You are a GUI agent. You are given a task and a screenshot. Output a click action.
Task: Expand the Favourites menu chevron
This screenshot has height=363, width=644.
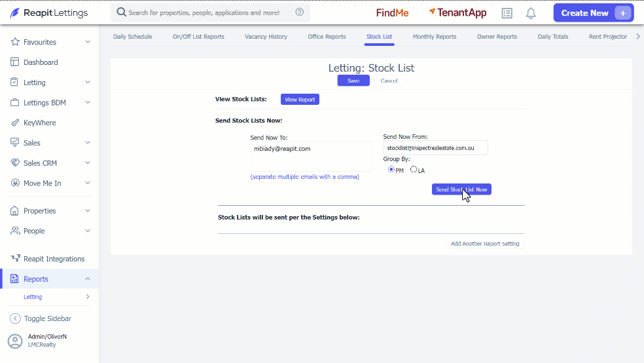[x=88, y=42]
